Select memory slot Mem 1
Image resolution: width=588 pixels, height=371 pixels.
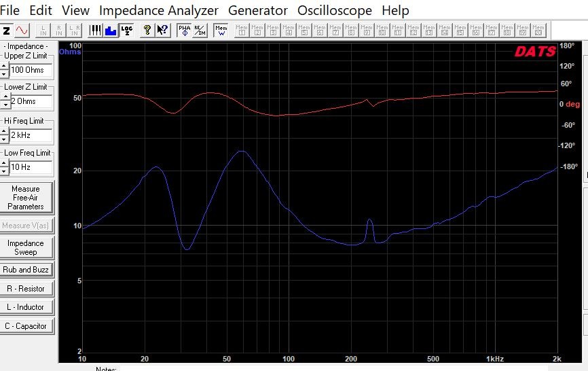(x=242, y=31)
